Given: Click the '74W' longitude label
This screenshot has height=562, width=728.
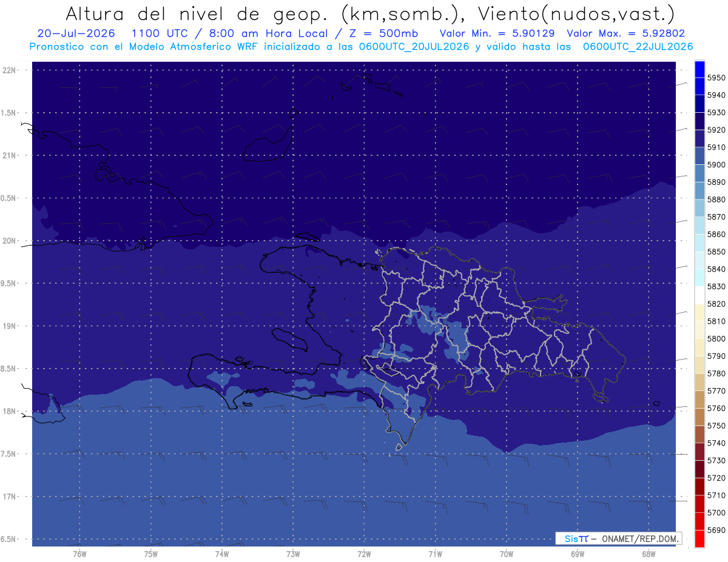Looking at the screenshot, I should click(x=221, y=554).
